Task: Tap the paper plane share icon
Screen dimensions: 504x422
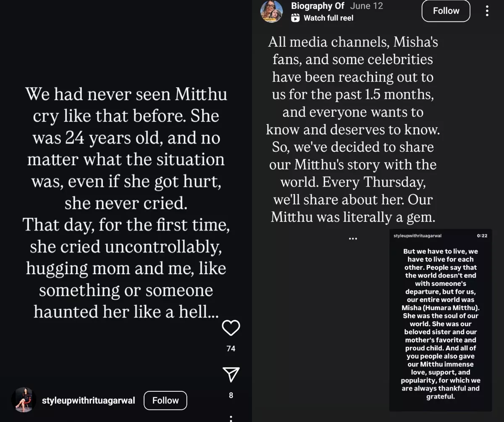Action: 231,374
